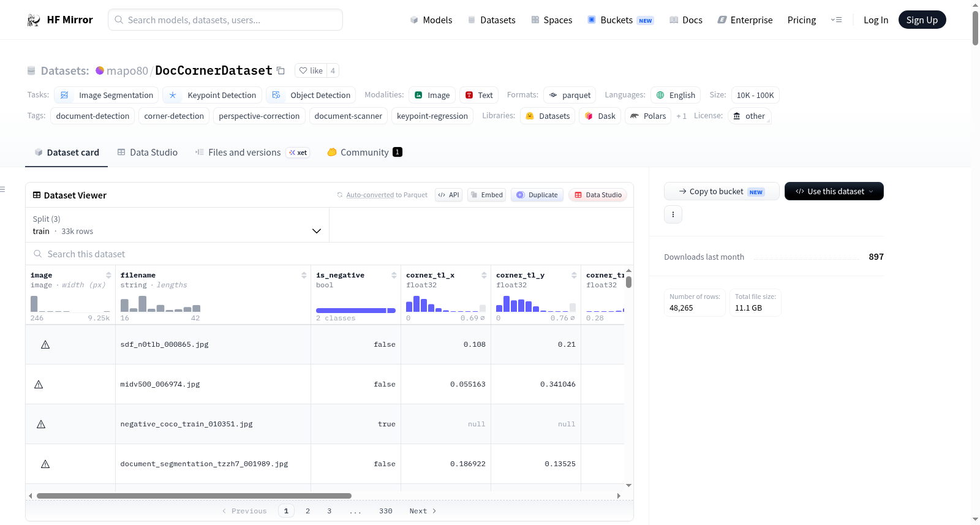
Task: Click the Keypoint Detection task tag
Action: tap(213, 95)
